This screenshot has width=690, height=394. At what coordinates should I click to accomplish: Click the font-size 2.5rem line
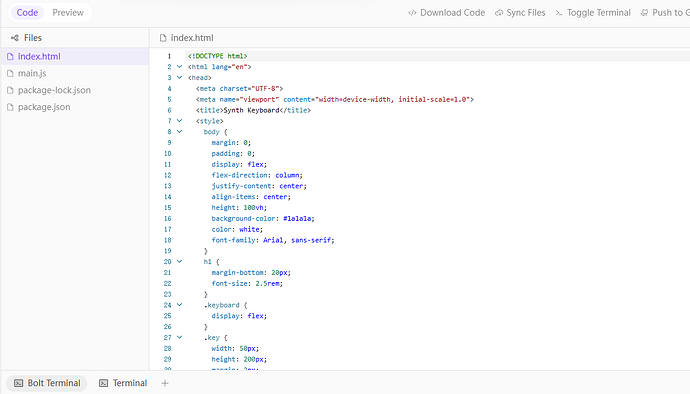247,284
